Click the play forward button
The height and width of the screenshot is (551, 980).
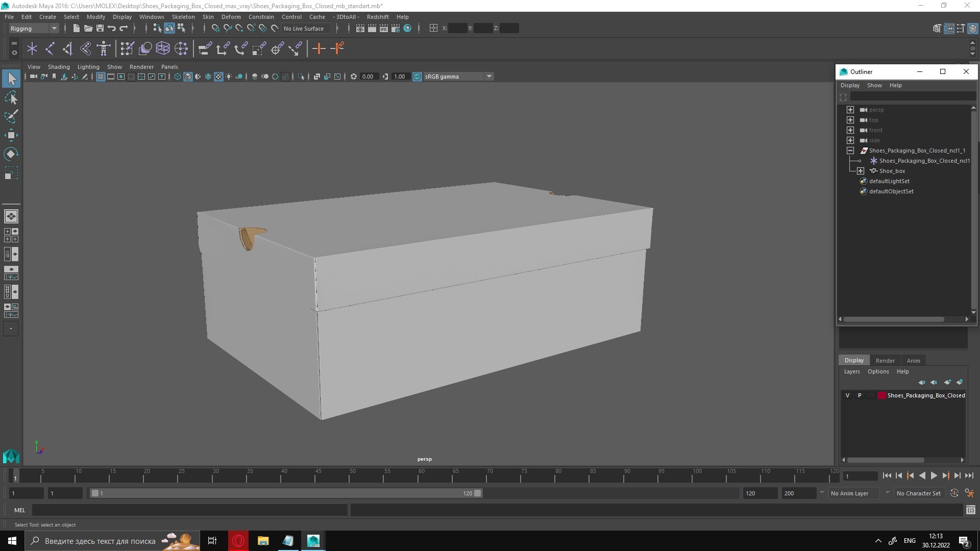[934, 475]
